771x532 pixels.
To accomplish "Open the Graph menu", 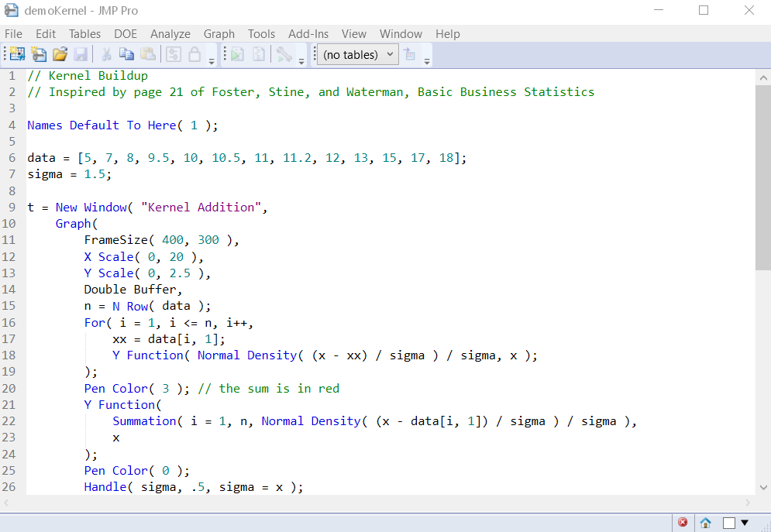I will click(x=219, y=33).
